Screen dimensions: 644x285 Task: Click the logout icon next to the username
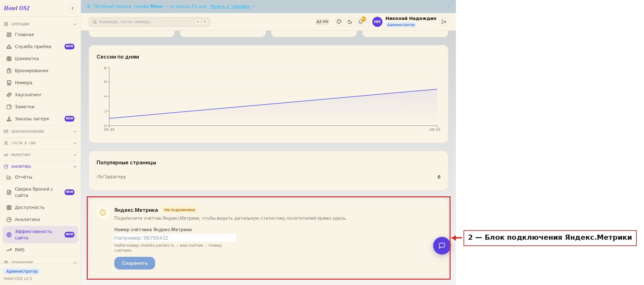(x=444, y=22)
